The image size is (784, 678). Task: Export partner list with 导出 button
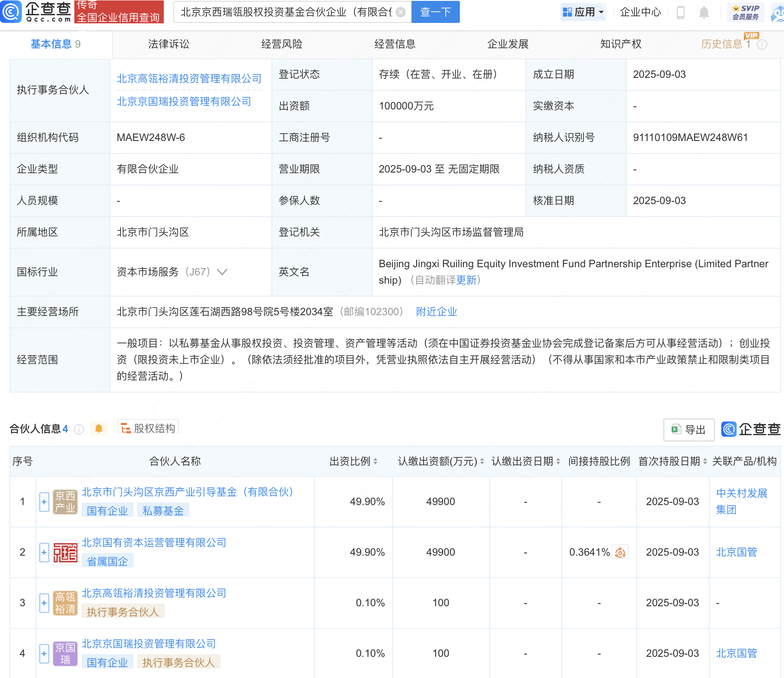pos(688,429)
